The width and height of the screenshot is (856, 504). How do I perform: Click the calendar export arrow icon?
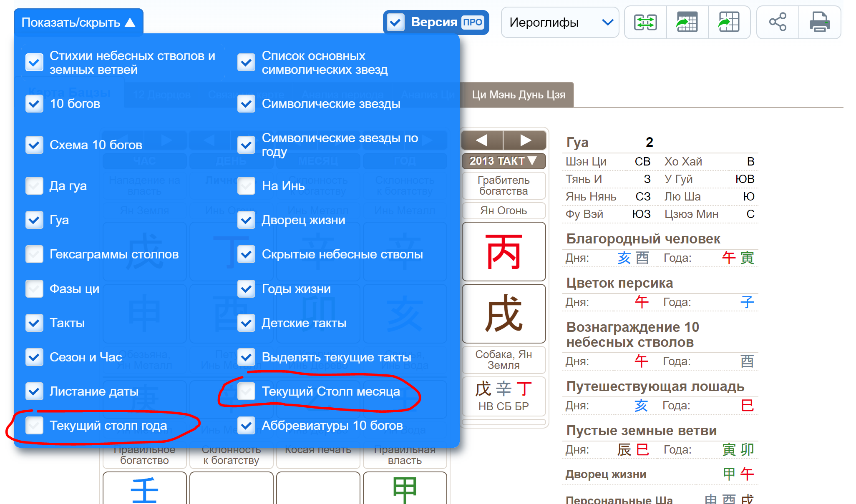[x=687, y=23]
